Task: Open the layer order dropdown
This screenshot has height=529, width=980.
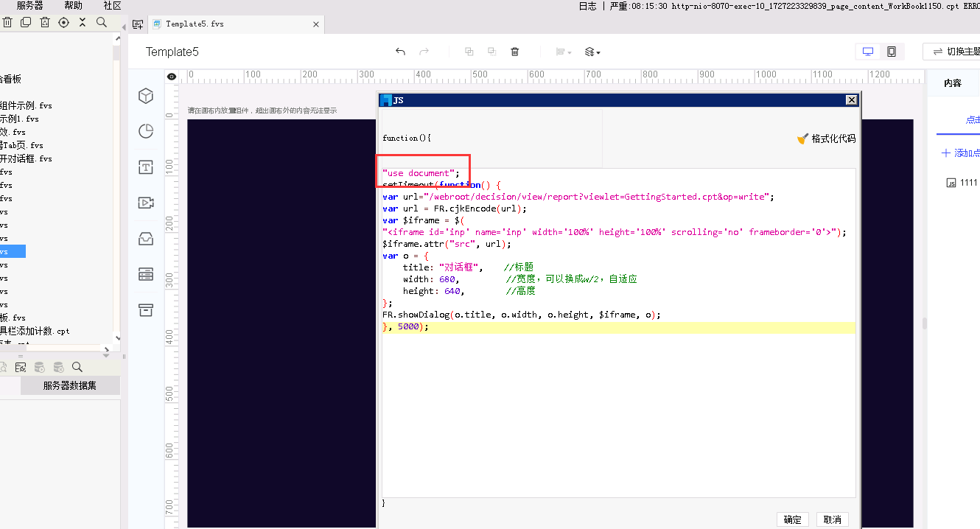Action: 592,52
